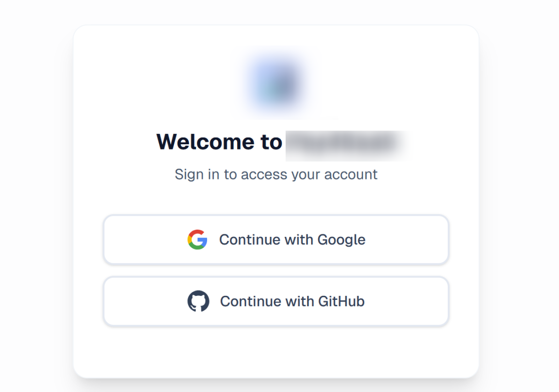Sign in using your Google account
Screen dimensions: 559x392
tap(276, 239)
